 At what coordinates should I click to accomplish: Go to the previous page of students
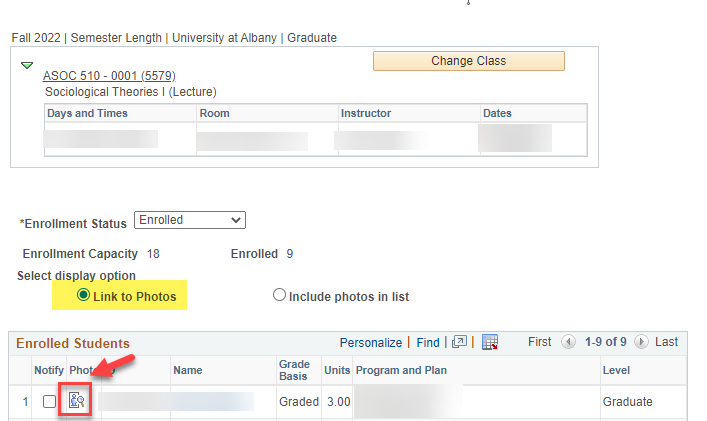coord(568,342)
